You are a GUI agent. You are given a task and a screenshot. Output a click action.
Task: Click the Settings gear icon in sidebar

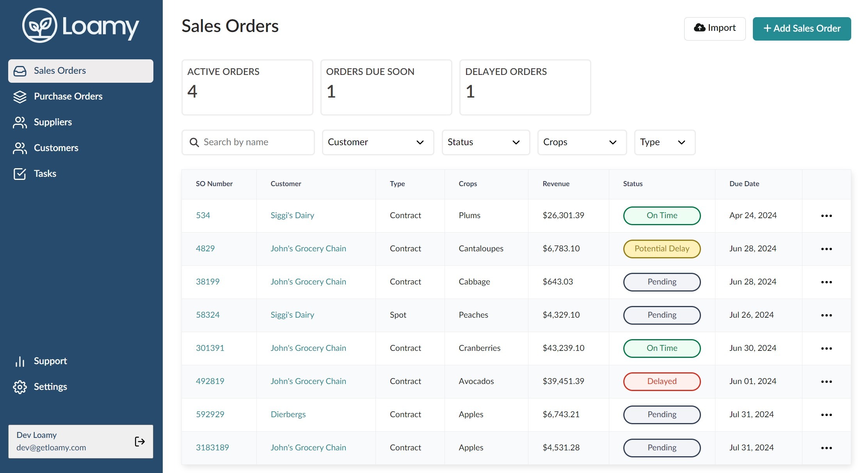[20, 387]
